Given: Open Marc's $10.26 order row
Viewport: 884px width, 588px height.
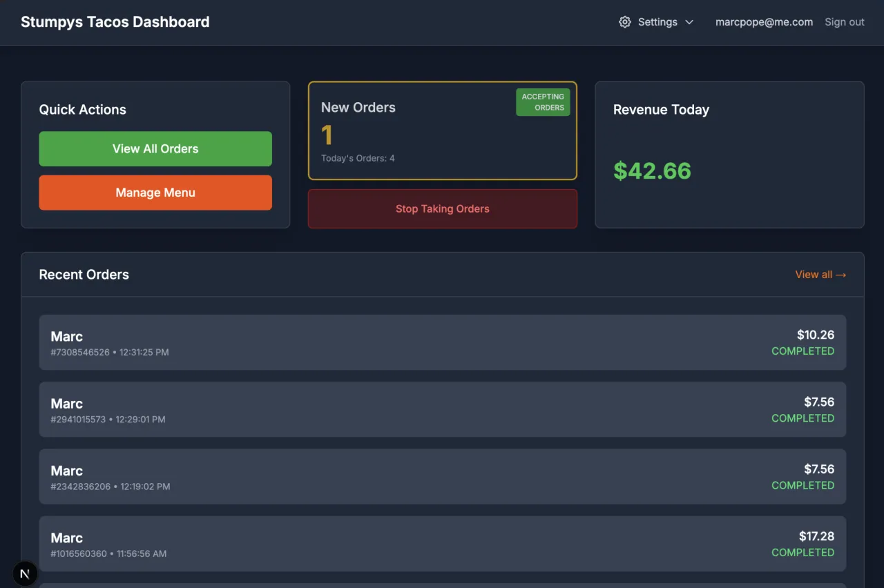Looking at the screenshot, I should tap(442, 342).
